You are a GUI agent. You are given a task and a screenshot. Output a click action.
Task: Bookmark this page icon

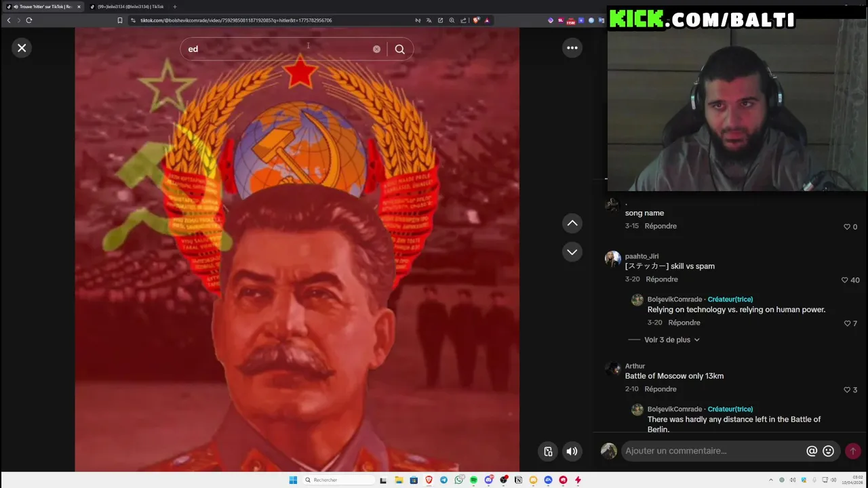(x=120, y=20)
